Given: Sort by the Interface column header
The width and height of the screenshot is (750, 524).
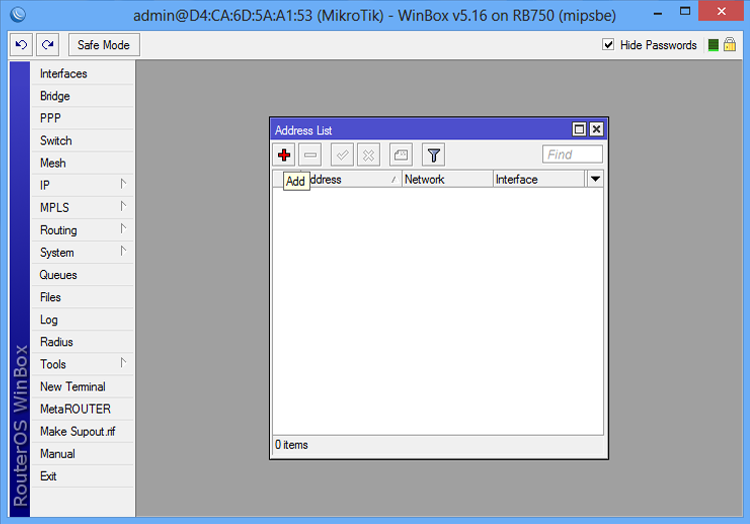Looking at the screenshot, I should point(539,179).
